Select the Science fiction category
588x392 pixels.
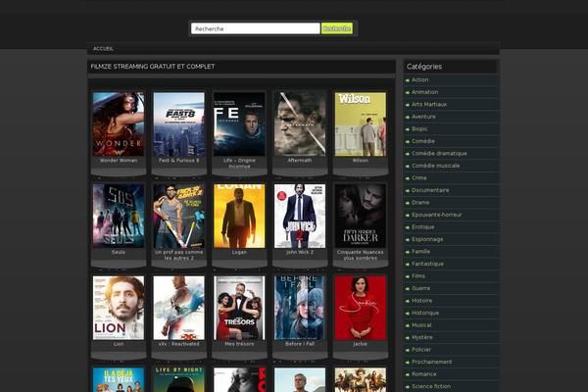431,386
